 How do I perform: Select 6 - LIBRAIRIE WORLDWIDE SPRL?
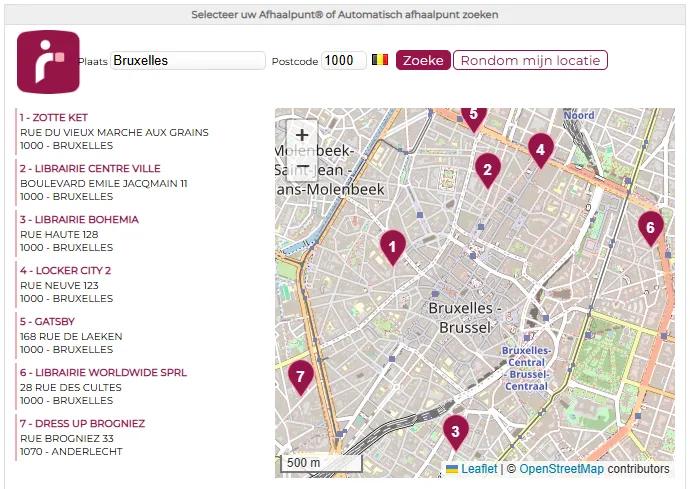click(103, 372)
